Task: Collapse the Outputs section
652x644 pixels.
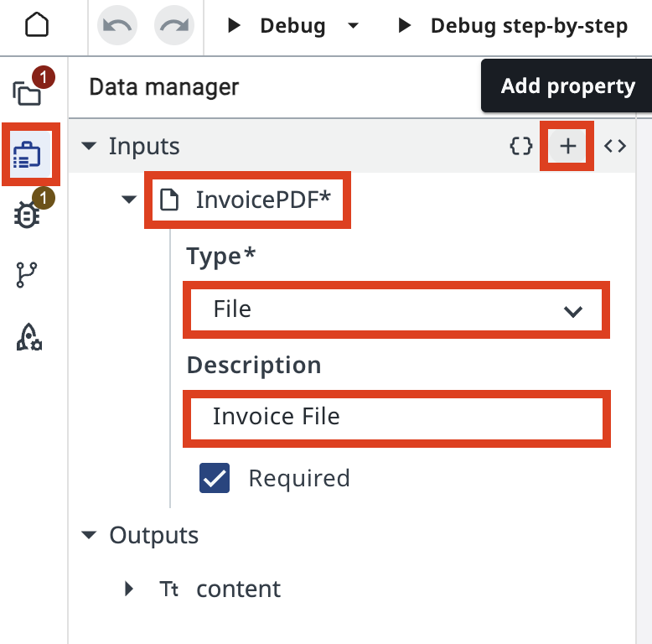Action: [x=89, y=535]
